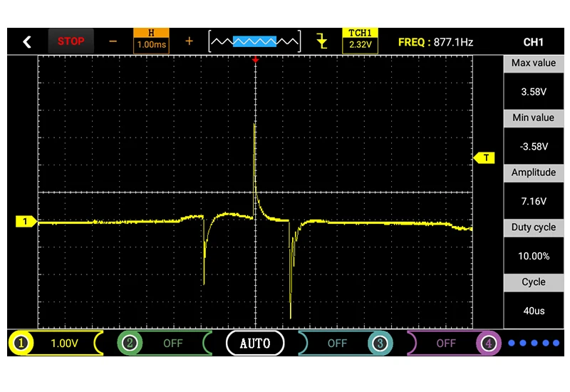Toggle channel 1 with the yellow circle
The image size is (570, 392).
(21, 343)
